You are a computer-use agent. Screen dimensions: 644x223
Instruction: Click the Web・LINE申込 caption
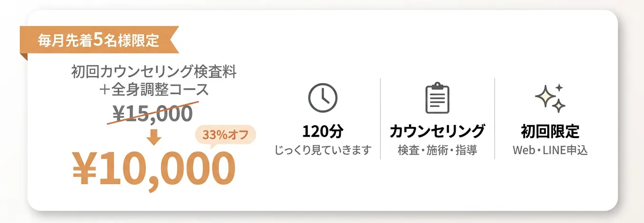(x=550, y=151)
